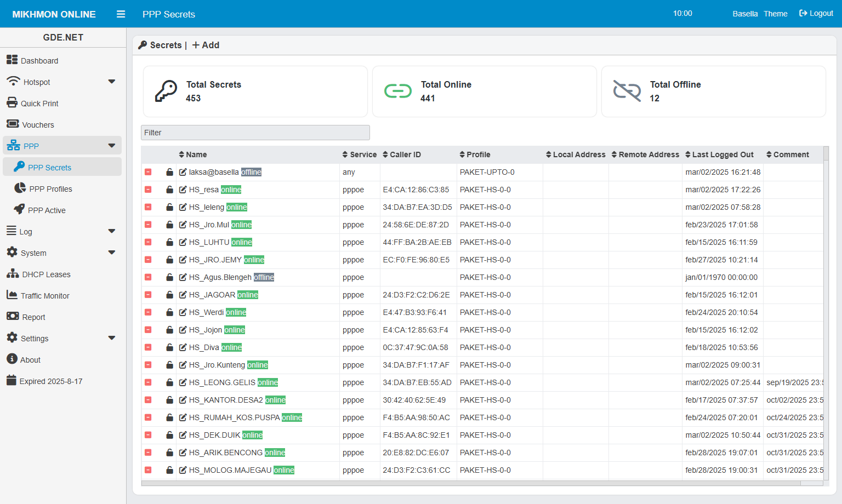This screenshot has height=504, width=842.
Task: Disable HS_Werdi using its lock icon
Action: pyautogui.click(x=170, y=312)
